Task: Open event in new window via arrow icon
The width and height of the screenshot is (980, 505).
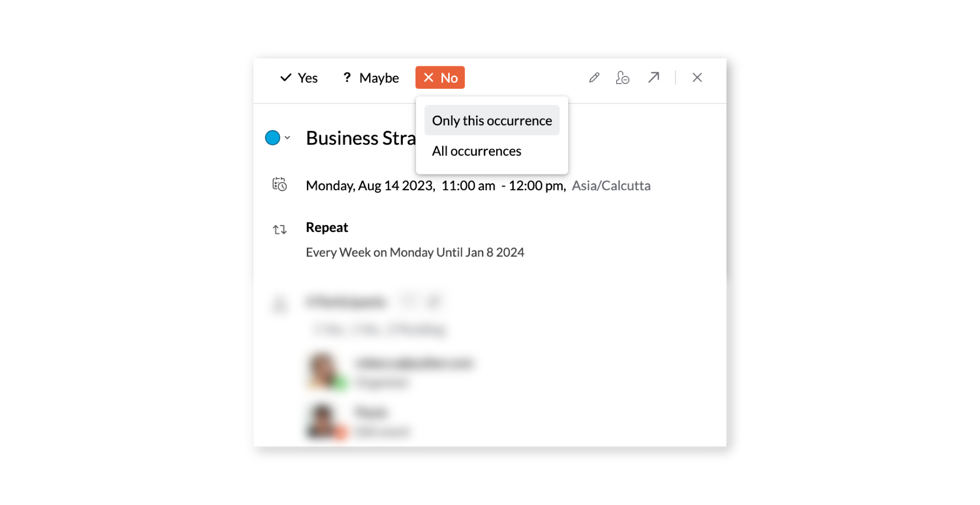Action: coord(653,78)
